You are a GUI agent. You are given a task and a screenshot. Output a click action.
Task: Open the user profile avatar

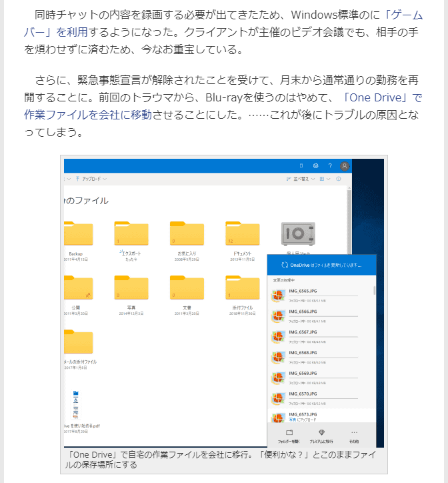pyautogui.click(x=344, y=165)
